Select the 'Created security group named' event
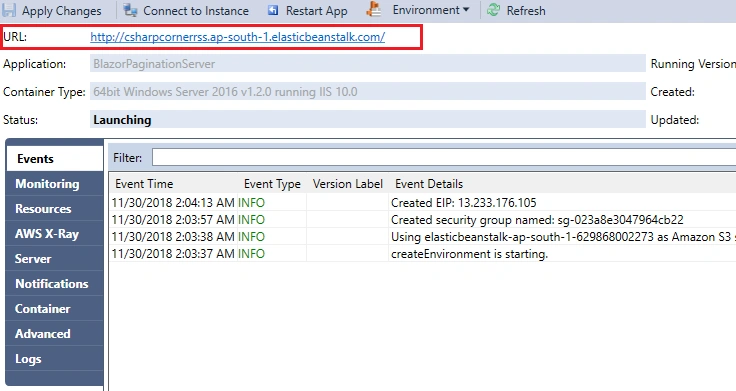736x391 pixels. point(537,220)
